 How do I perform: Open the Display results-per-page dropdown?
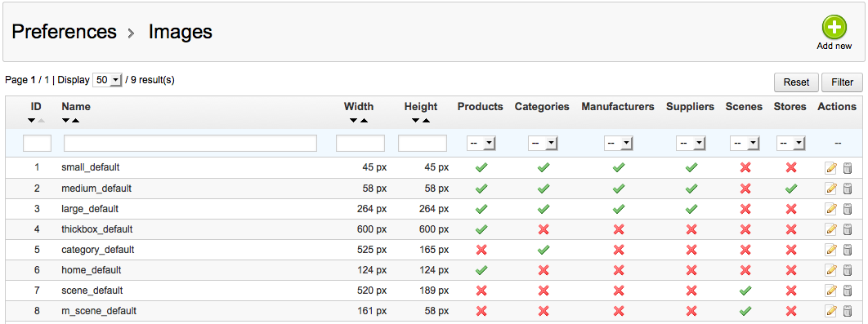click(107, 80)
